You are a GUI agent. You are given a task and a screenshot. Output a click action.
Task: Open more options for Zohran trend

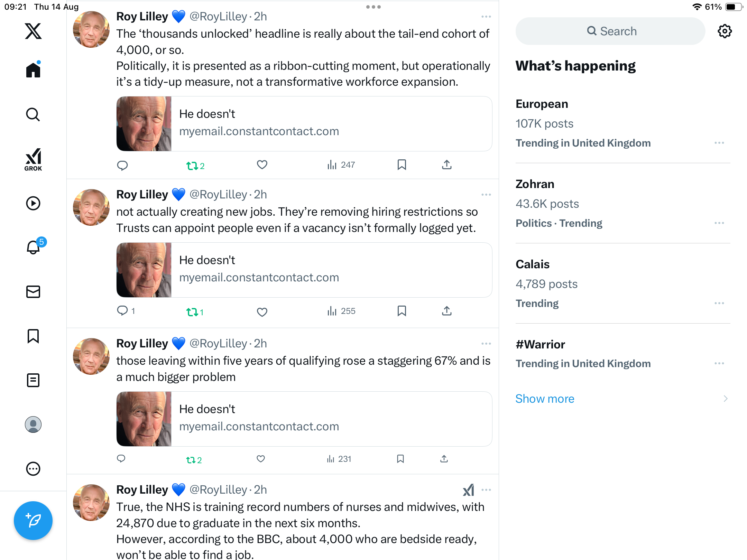pos(719,223)
